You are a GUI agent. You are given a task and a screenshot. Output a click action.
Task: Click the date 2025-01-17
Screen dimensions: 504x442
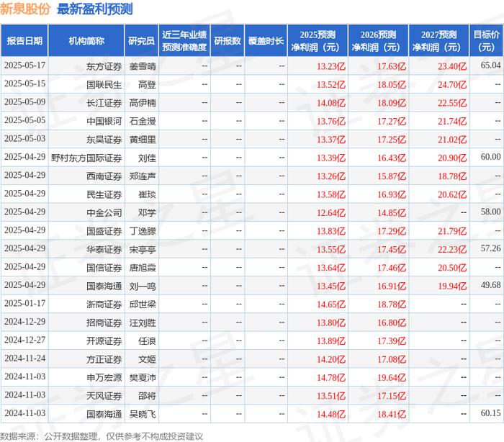[x=24, y=304]
